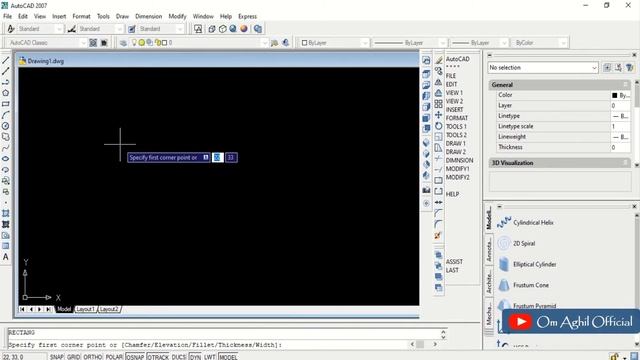Click Frustum Cone palette tool

point(523,285)
